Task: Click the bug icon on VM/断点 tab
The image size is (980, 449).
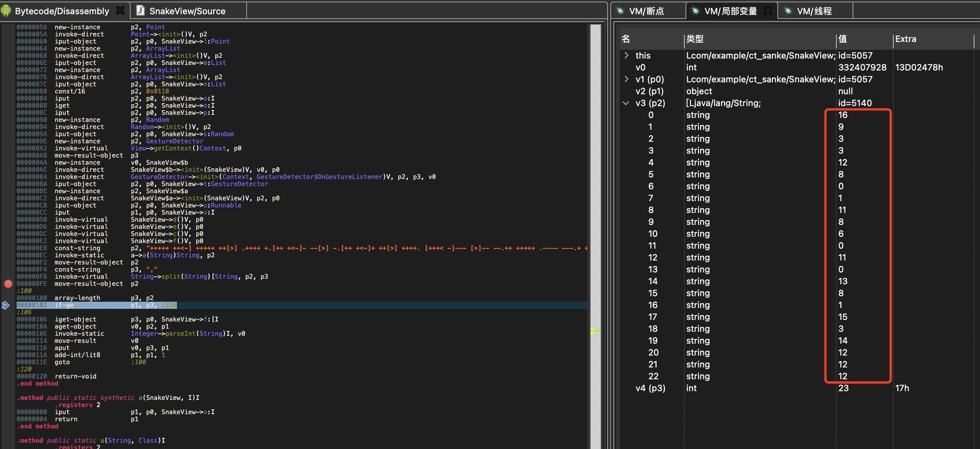Action: pyautogui.click(x=620, y=11)
